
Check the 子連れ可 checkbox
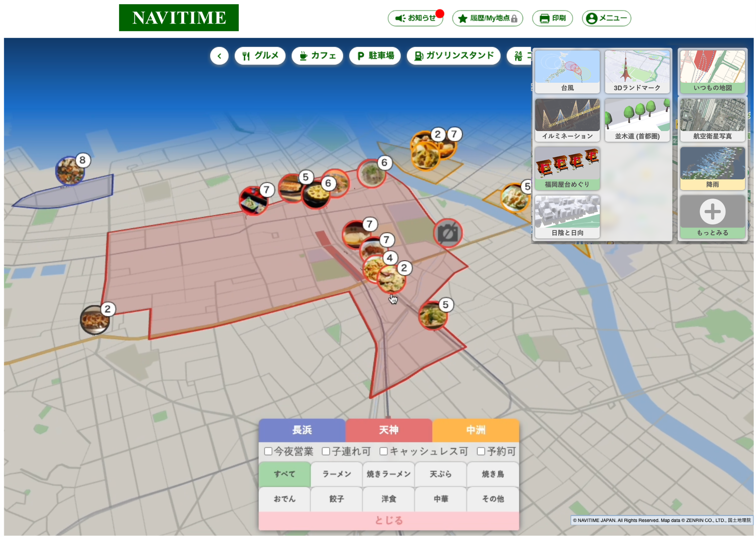pyautogui.click(x=326, y=451)
